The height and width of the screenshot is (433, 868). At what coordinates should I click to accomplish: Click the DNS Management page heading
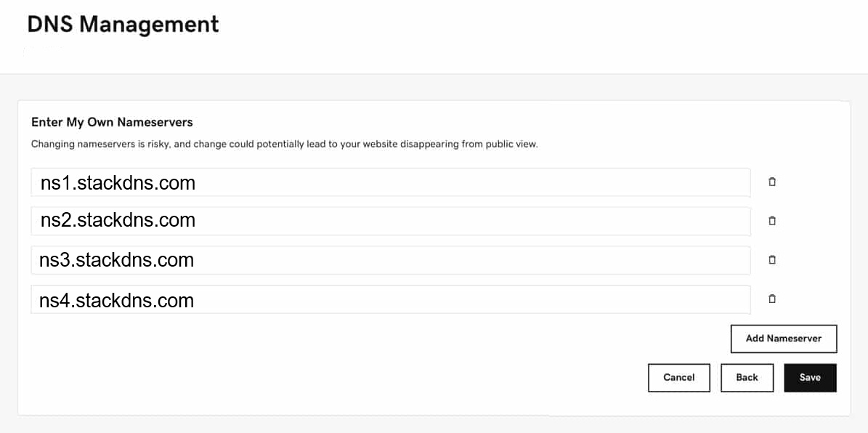pos(123,25)
